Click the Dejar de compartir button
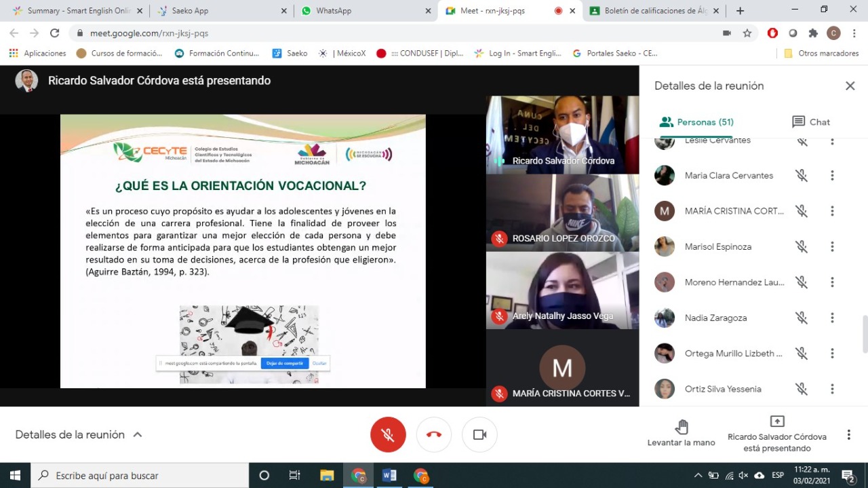Viewport: 868px width, 488px height. (285, 363)
